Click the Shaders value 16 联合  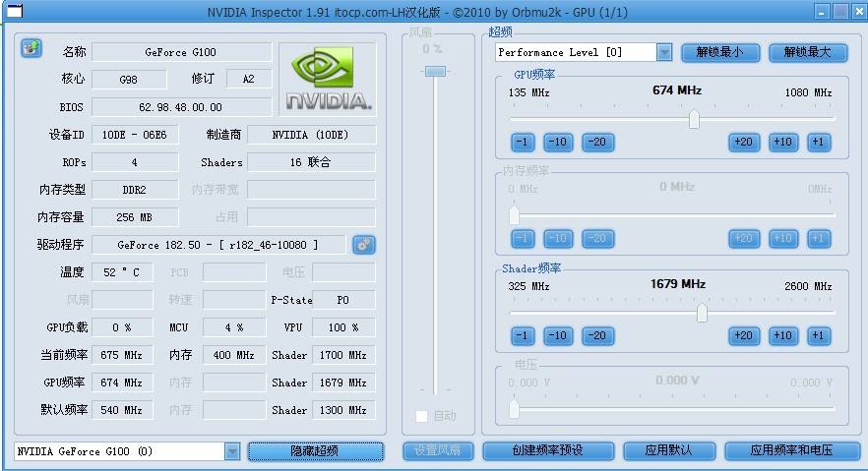coord(312,162)
